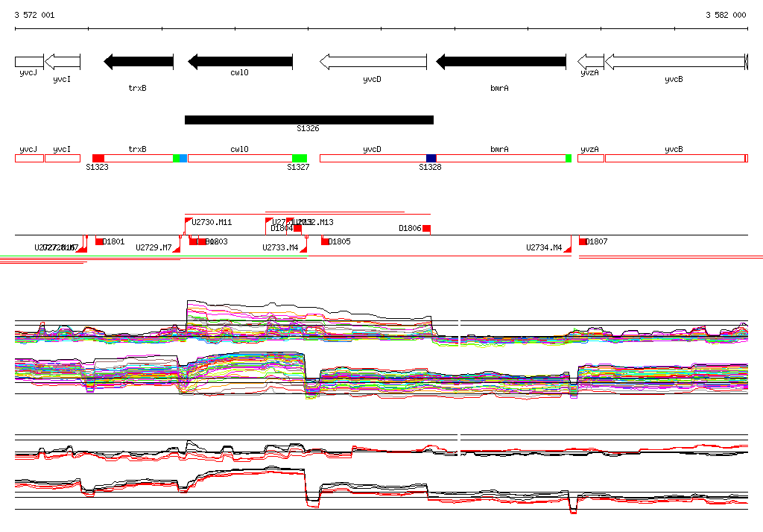Click the S1326 label text
This screenshot has height=532, width=763.
click(308, 128)
